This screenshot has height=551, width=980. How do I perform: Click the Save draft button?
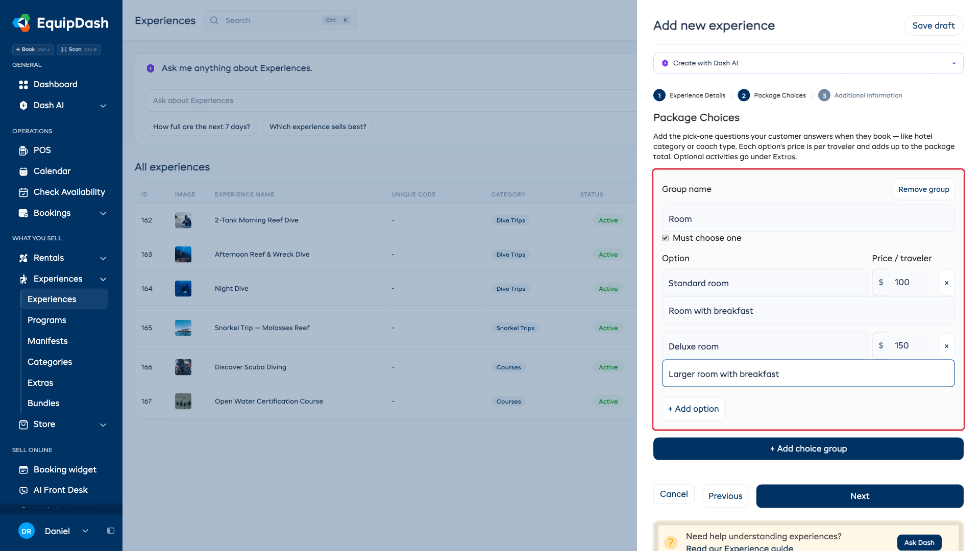click(x=934, y=26)
